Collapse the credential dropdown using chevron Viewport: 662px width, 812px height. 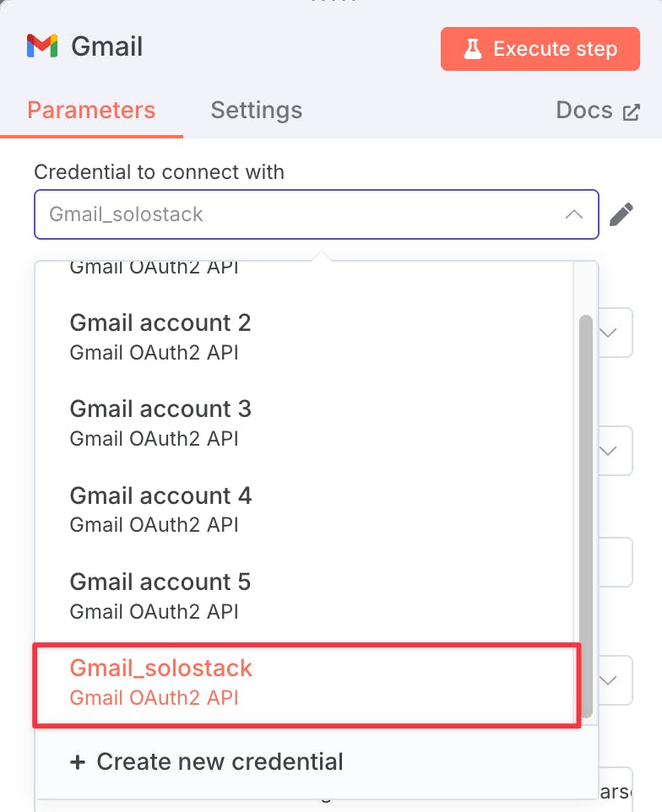point(574,214)
